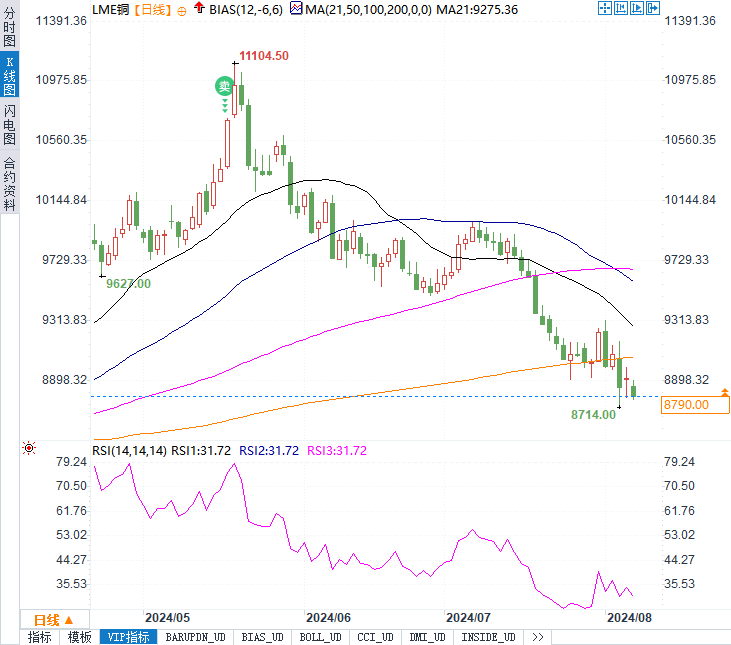Click the RSI1:31.72 value
731x645 pixels.
click(x=201, y=451)
